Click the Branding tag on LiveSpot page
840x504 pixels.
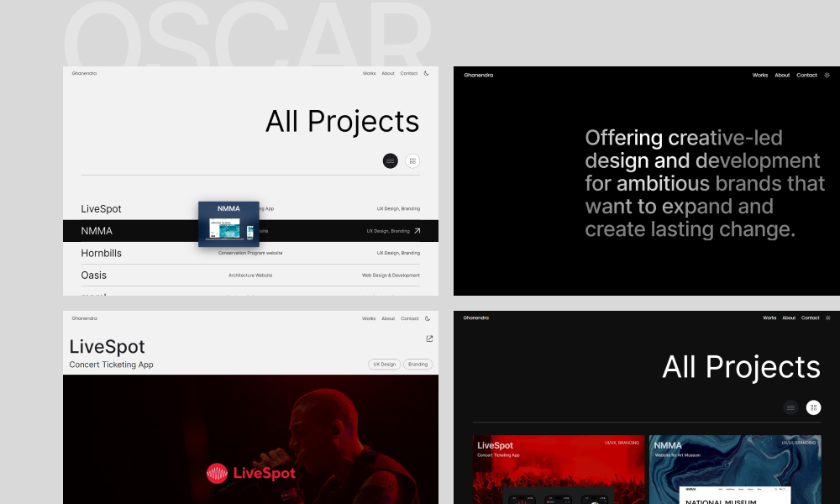[x=417, y=365]
